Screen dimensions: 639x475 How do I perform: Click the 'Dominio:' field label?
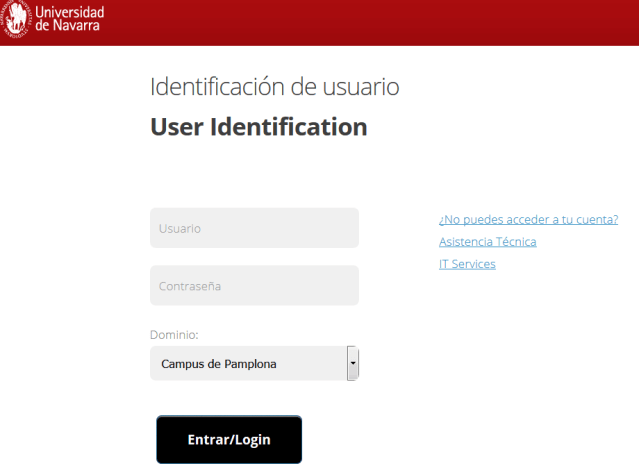pos(174,335)
